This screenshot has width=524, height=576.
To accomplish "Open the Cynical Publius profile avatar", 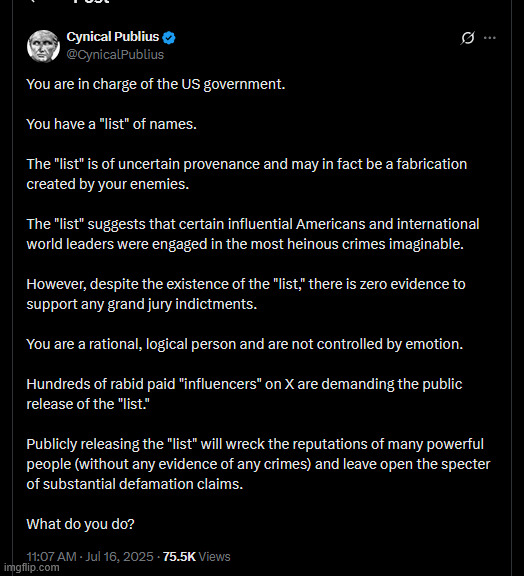I will (43, 46).
